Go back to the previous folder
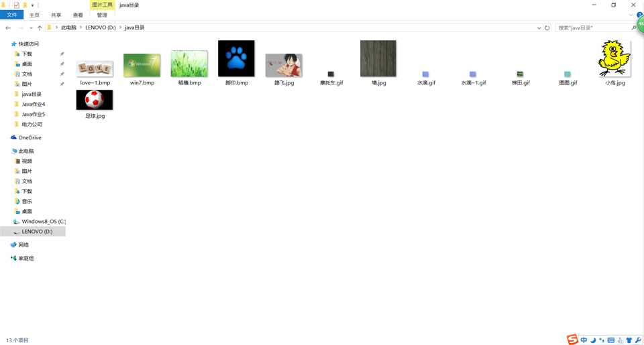644x345 pixels. point(8,28)
